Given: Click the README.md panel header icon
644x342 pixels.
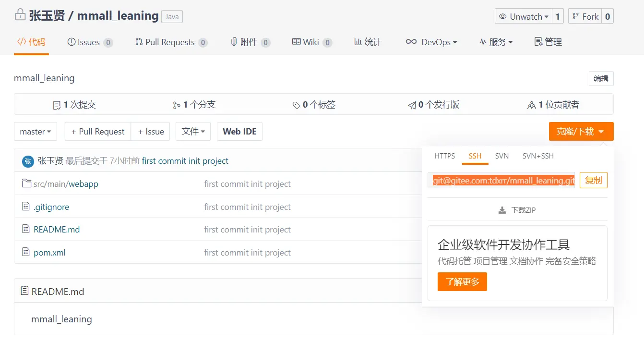Looking at the screenshot, I should click(x=24, y=291).
